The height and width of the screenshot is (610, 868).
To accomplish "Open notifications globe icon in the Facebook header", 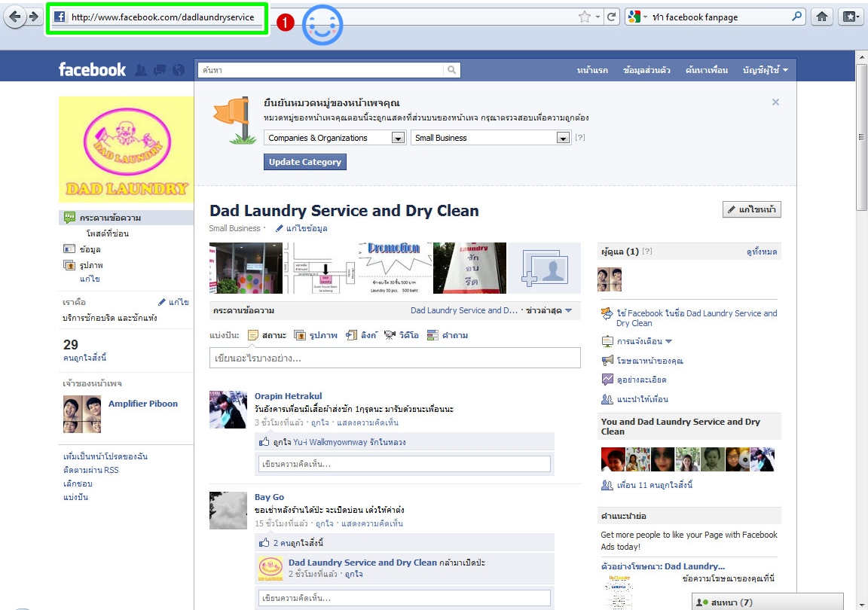I will [179, 70].
